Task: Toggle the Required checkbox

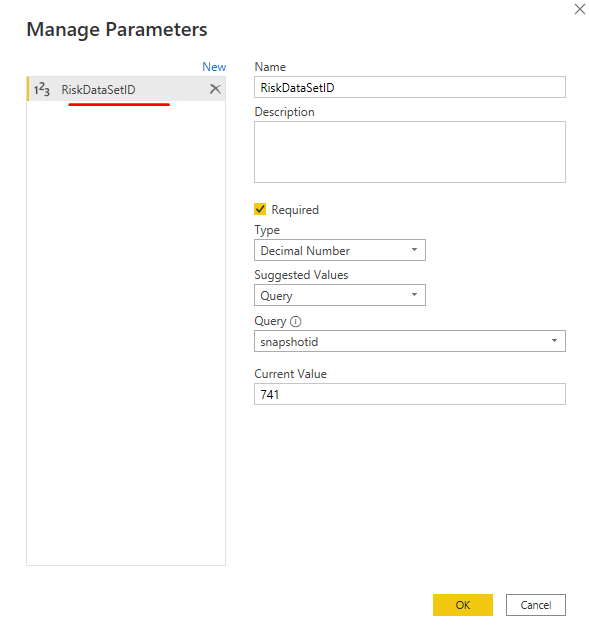Action: (x=260, y=209)
